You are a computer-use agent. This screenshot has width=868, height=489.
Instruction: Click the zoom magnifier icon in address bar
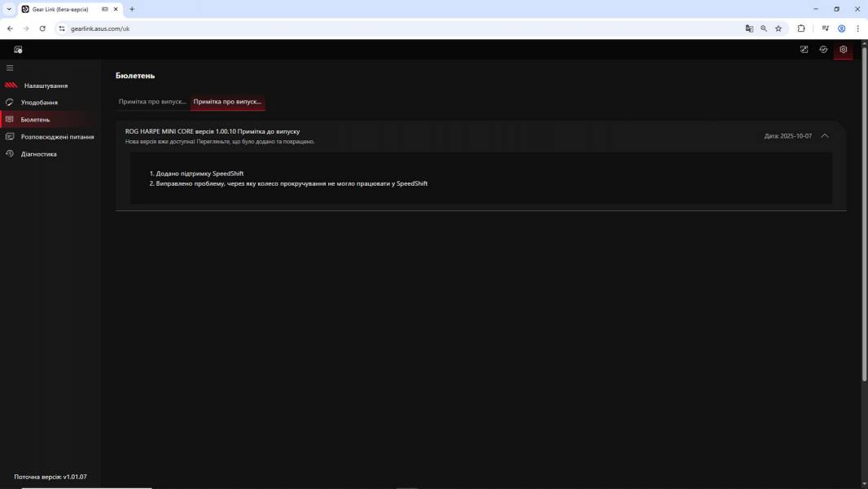[764, 29]
